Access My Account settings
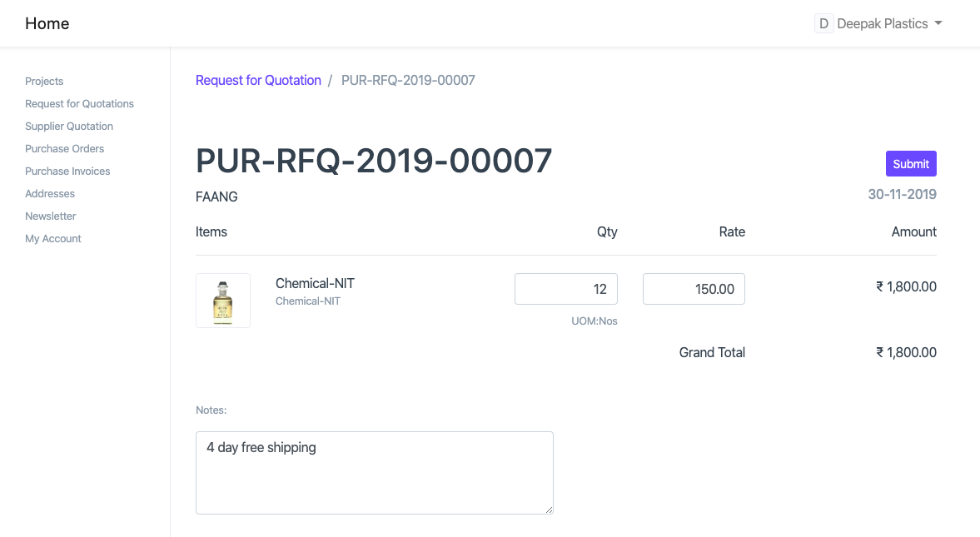Viewport: 980px width, 537px height. coord(53,238)
